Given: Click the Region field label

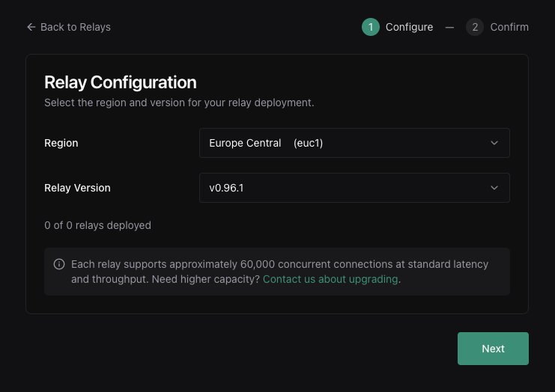Looking at the screenshot, I should point(61,143).
